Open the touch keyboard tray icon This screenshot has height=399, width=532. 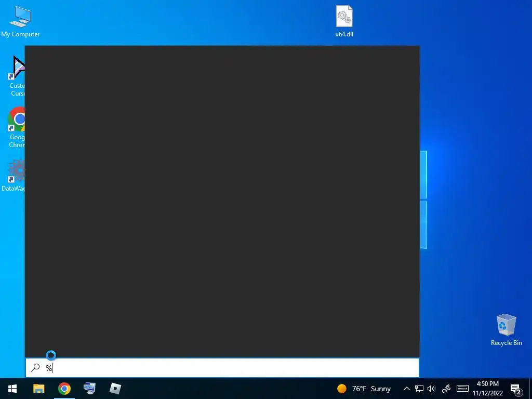point(462,389)
